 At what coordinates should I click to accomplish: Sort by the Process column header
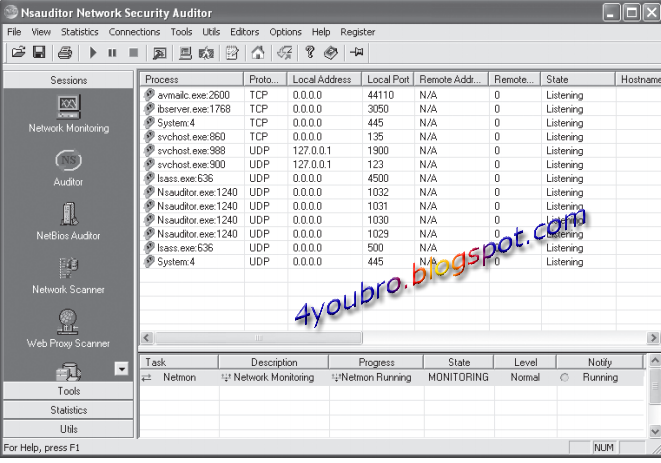(x=192, y=79)
